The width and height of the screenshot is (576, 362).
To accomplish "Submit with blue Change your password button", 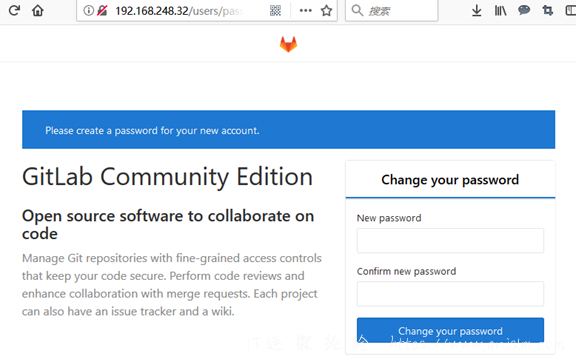I will coord(450,330).
